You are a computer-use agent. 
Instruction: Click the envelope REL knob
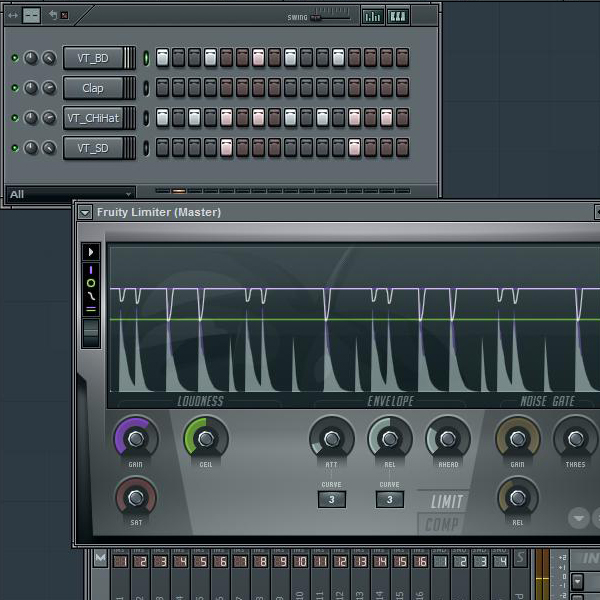390,439
